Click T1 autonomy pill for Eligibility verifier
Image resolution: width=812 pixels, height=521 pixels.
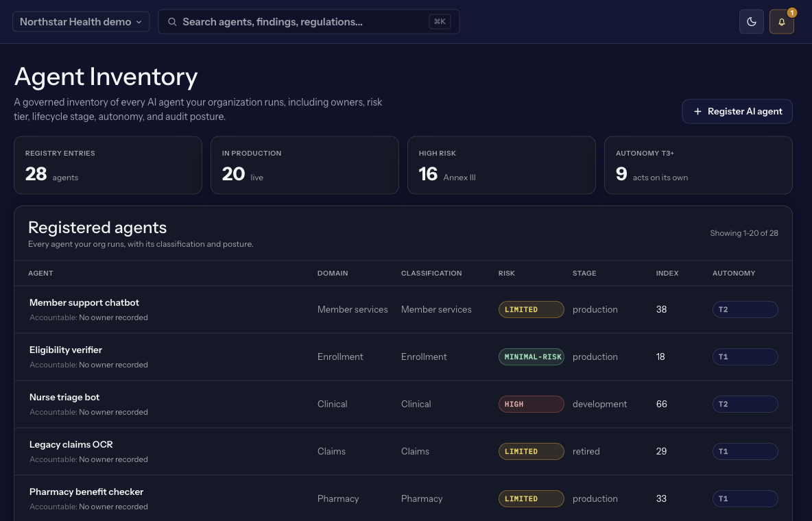coord(745,357)
